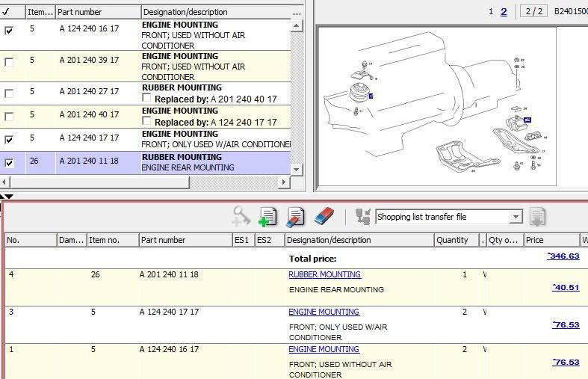588x379 pixels.
Task: Open ENGINE MOUNTING link for A 124 240 17 17
Action: (324, 312)
